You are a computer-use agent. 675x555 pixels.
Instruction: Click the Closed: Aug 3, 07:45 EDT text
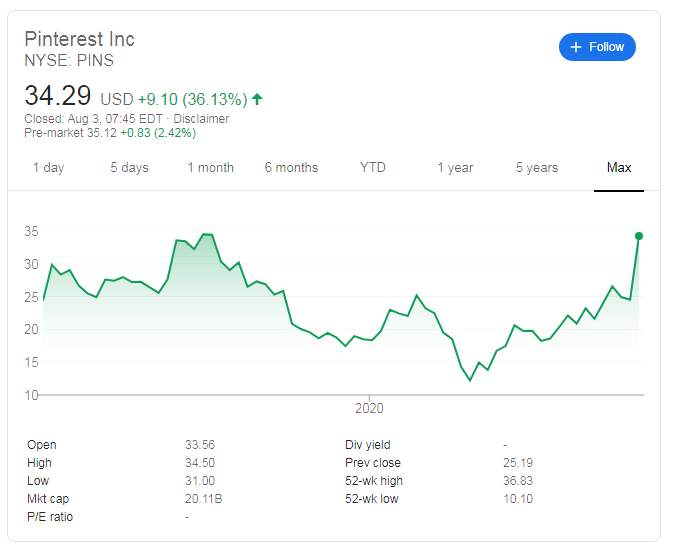[x=93, y=119]
